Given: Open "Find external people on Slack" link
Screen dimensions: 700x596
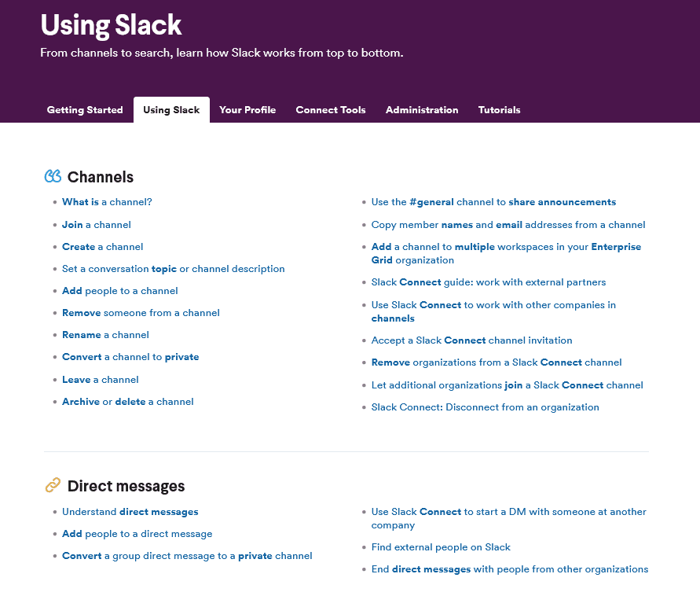Looking at the screenshot, I should [x=441, y=547].
